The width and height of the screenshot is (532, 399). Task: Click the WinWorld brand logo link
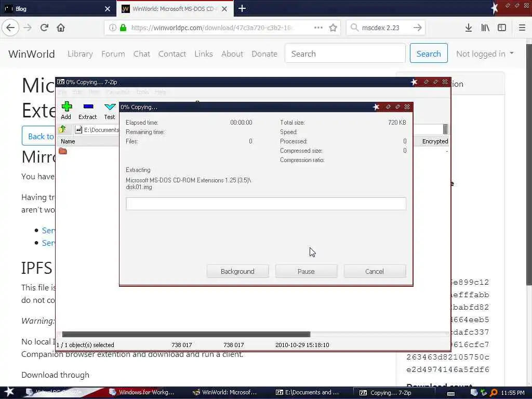pyautogui.click(x=32, y=54)
